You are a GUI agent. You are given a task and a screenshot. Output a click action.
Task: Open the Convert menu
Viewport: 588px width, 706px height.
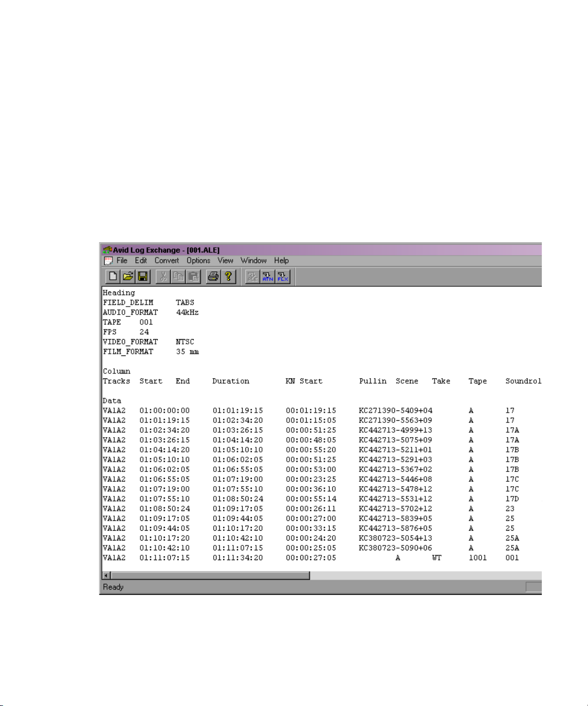click(166, 261)
